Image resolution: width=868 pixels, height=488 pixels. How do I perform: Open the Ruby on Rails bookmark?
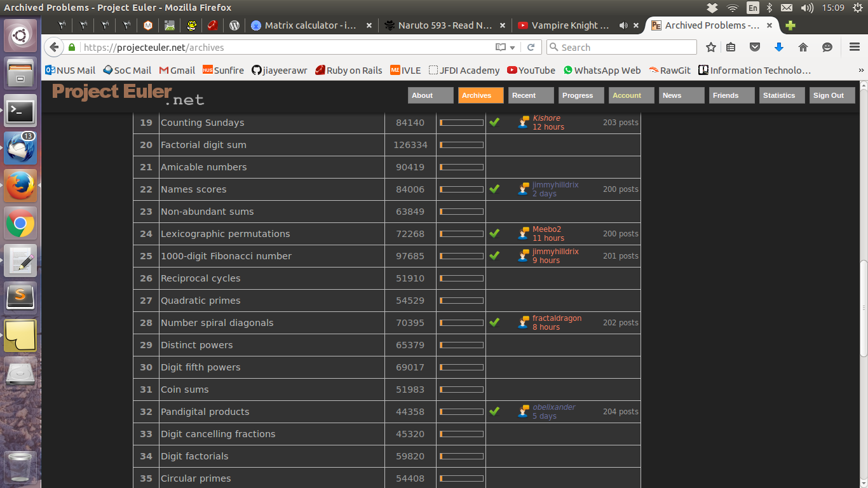point(349,71)
